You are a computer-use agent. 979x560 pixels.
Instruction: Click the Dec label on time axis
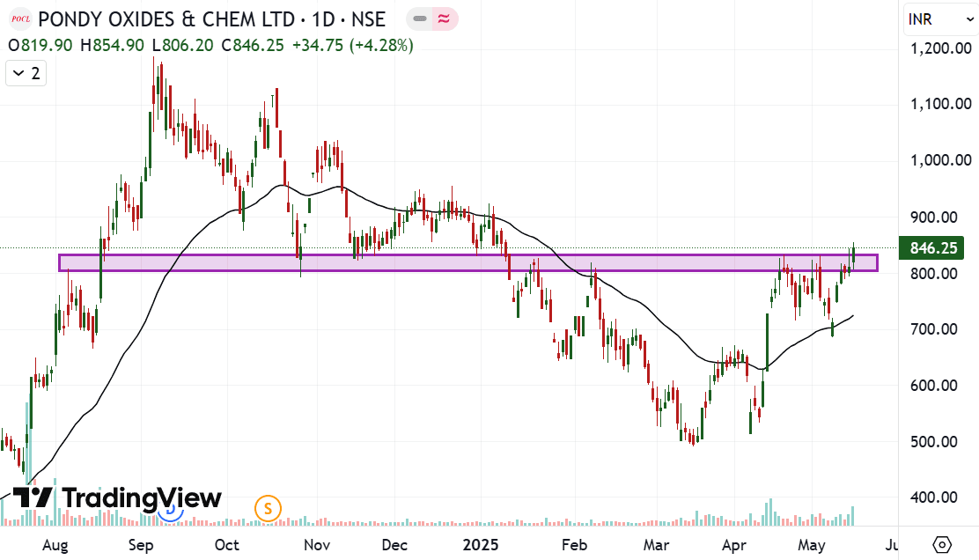(394, 545)
